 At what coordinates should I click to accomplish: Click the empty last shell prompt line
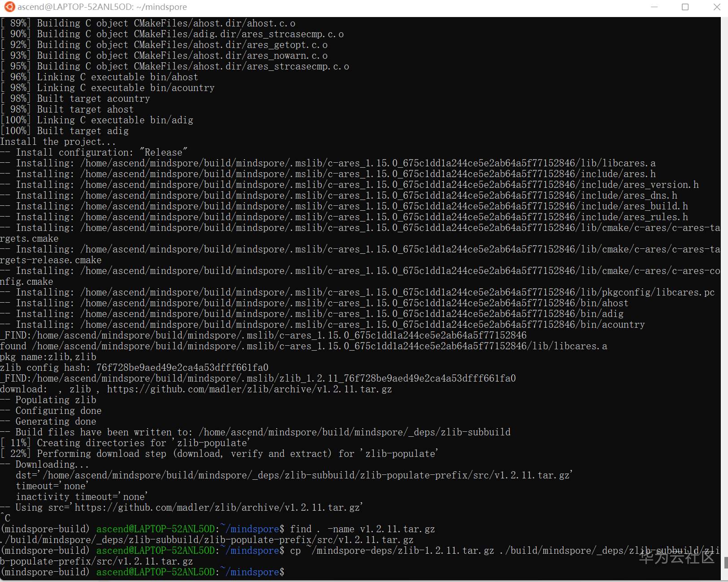click(143, 572)
